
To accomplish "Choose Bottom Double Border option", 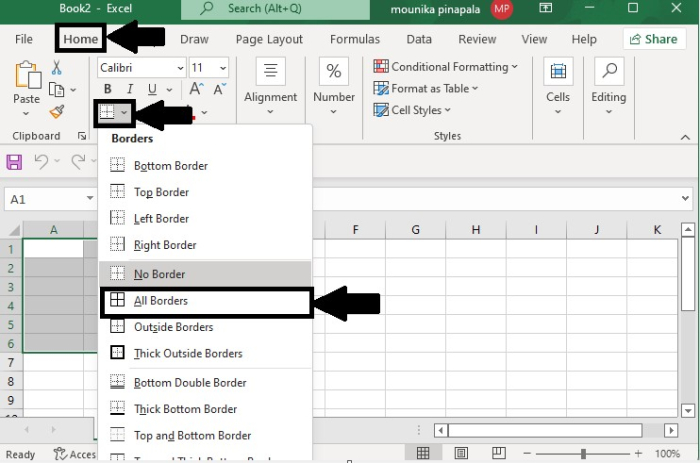I will 204,383.
